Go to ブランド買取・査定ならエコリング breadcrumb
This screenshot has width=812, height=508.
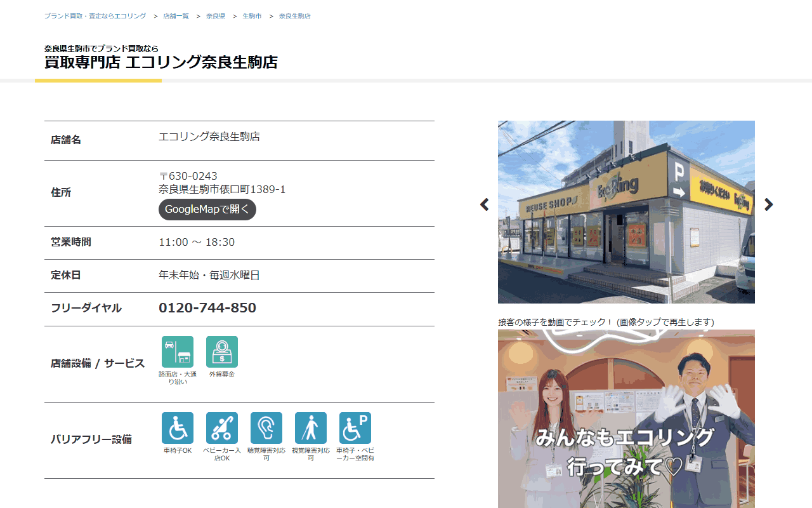(x=95, y=16)
